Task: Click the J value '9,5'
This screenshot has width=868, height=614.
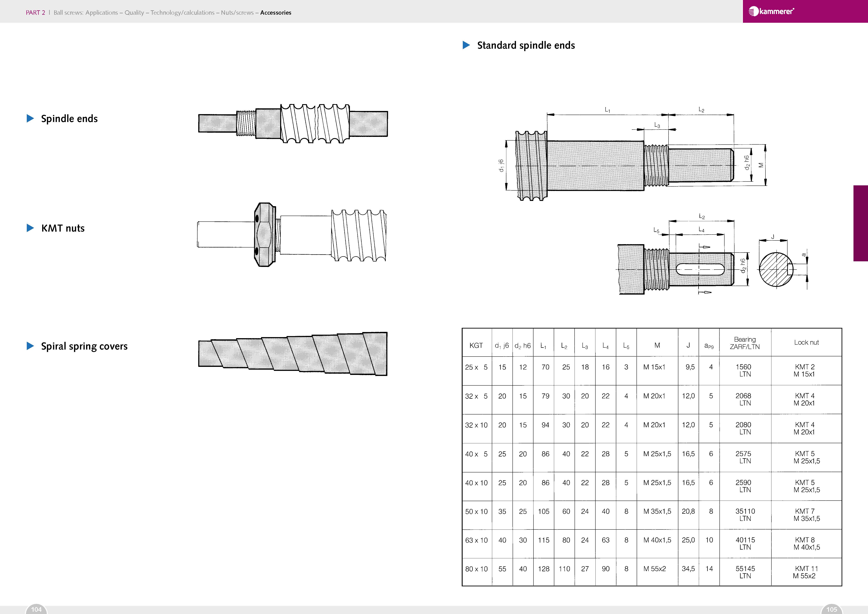Action: (690, 367)
